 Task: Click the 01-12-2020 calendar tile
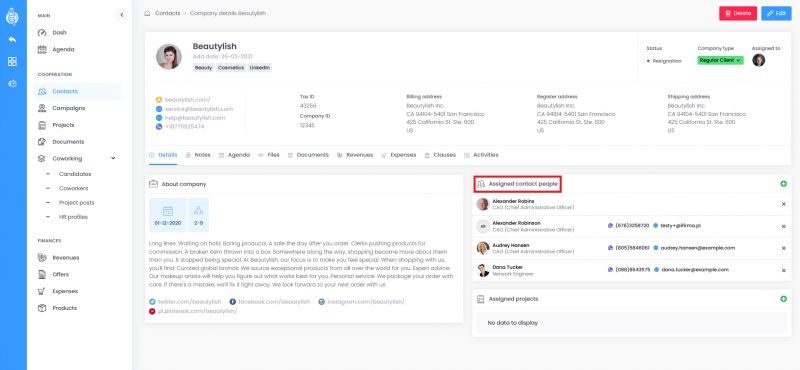click(167, 215)
